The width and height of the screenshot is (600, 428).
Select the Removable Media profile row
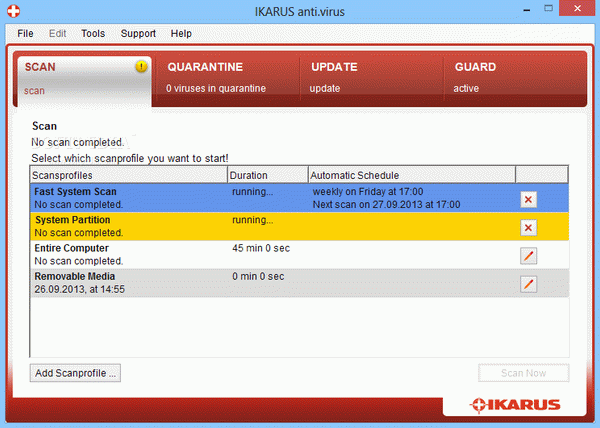(x=299, y=283)
